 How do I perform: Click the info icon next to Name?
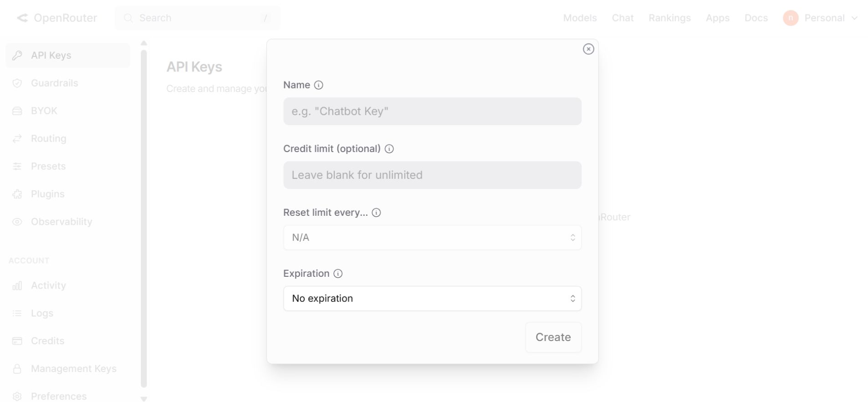(x=319, y=85)
